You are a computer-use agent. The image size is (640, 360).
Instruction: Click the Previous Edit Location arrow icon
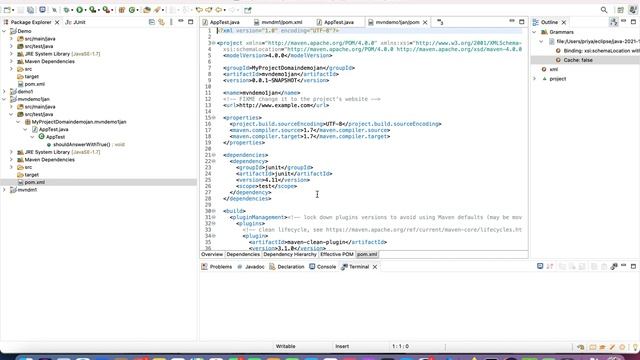click(x=199, y=10)
